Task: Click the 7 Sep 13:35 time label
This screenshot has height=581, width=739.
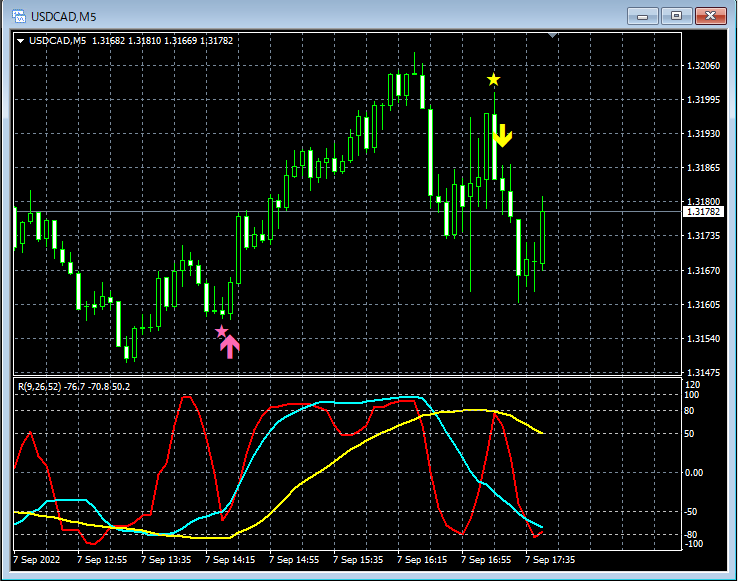Action: pos(166,560)
